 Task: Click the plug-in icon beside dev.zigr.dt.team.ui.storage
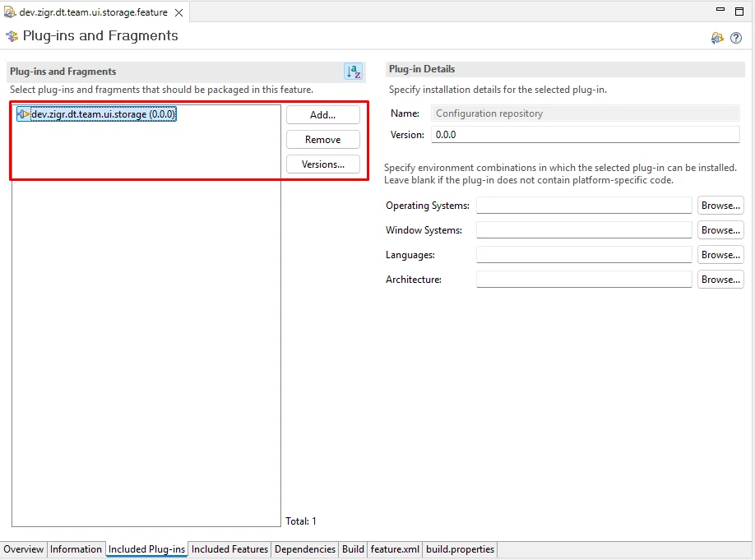pos(23,114)
